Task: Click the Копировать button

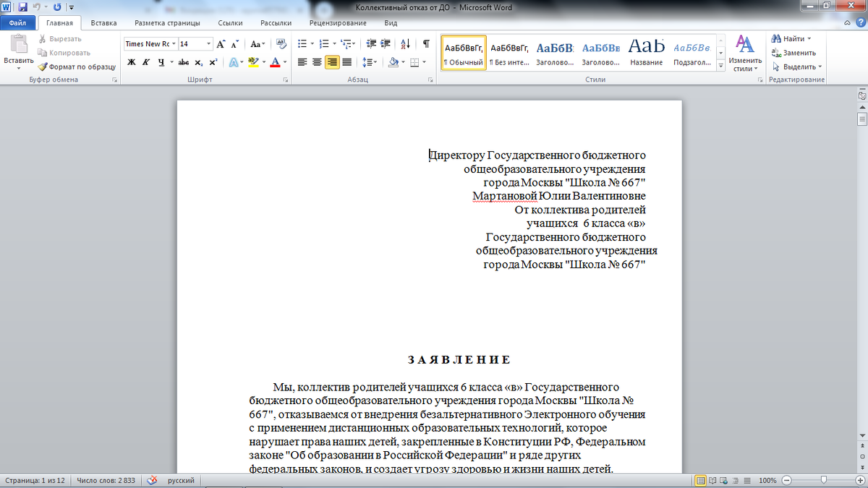Action: pos(64,53)
